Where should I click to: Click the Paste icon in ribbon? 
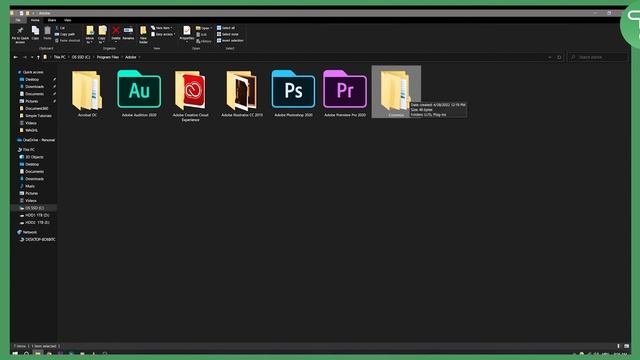tap(47, 33)
